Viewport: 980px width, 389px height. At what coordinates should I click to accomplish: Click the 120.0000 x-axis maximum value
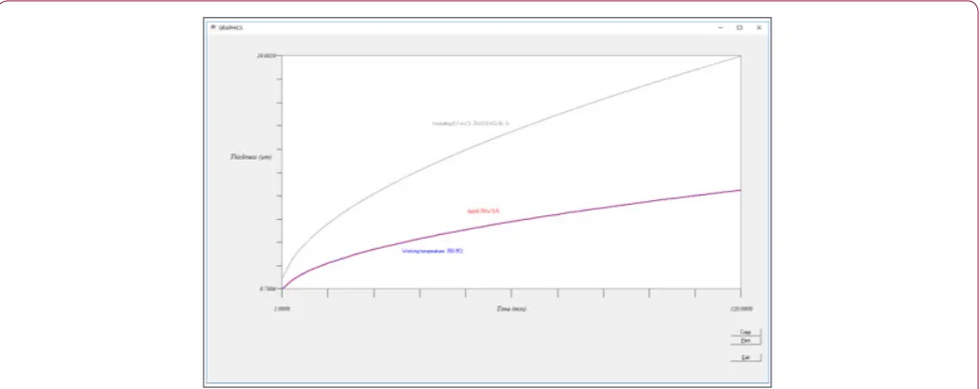pos(740,309)
